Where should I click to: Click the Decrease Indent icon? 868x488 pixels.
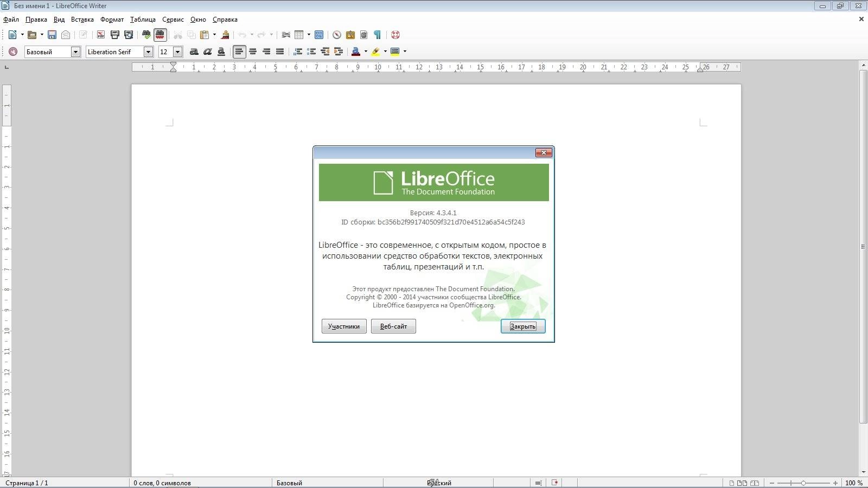pos(325,52)
